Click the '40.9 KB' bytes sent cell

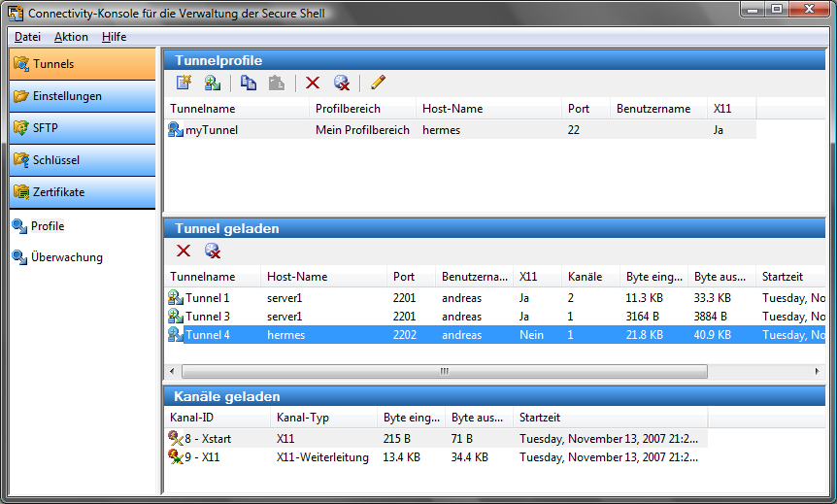click(x=713, y=335)
